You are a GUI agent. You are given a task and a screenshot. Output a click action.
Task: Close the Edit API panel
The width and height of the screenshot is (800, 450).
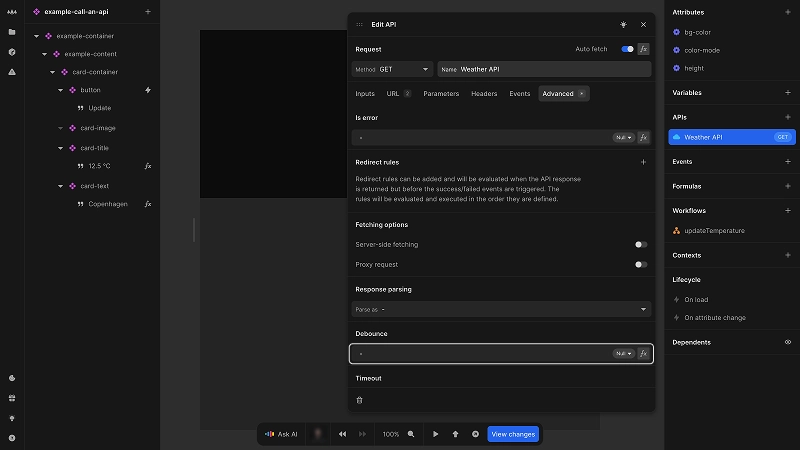[x=643, y=24]
